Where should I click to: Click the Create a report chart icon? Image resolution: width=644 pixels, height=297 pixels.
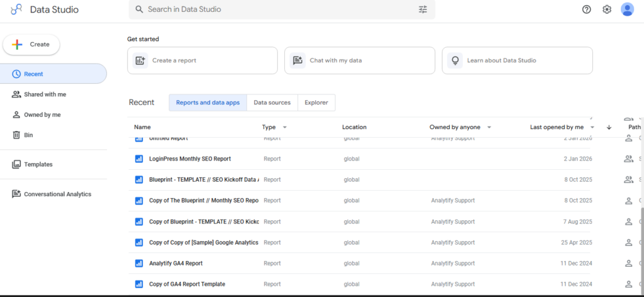pos(140,60)
